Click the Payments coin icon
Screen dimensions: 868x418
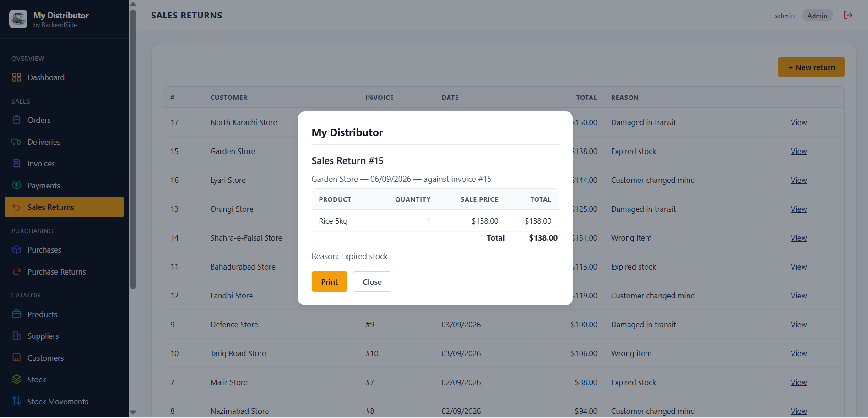pyautogui.click(x=16, y=185)
